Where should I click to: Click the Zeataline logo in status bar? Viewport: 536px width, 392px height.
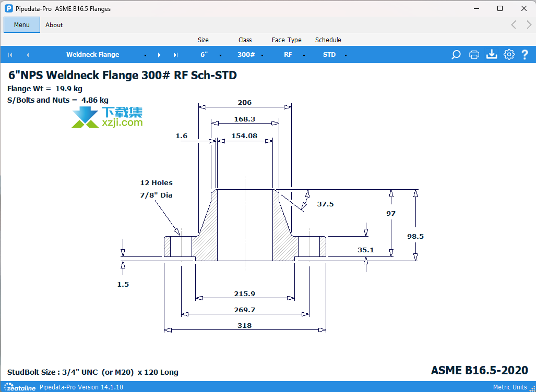pos(20,387)
